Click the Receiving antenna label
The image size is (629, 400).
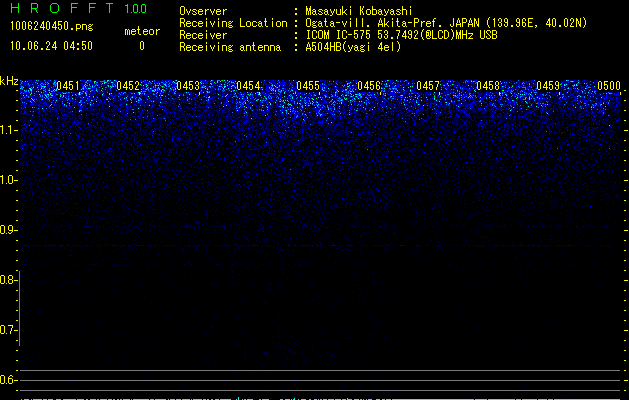(230, 47)
